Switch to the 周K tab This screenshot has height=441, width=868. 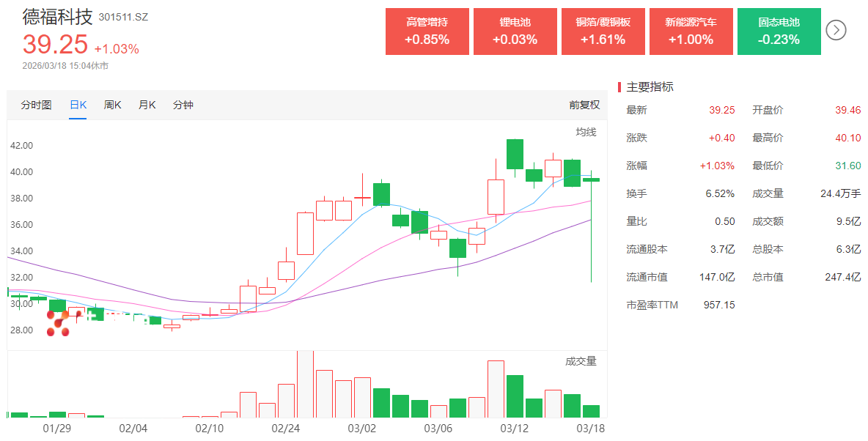coord(113,105)
